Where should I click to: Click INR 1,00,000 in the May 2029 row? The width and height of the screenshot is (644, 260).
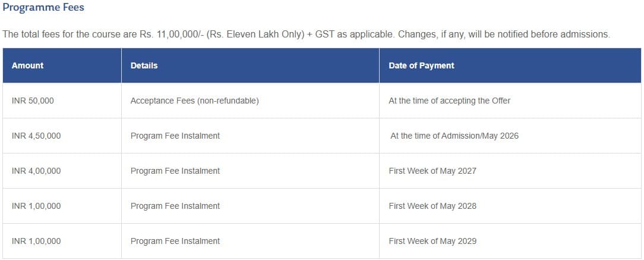(x=36, y=241)
